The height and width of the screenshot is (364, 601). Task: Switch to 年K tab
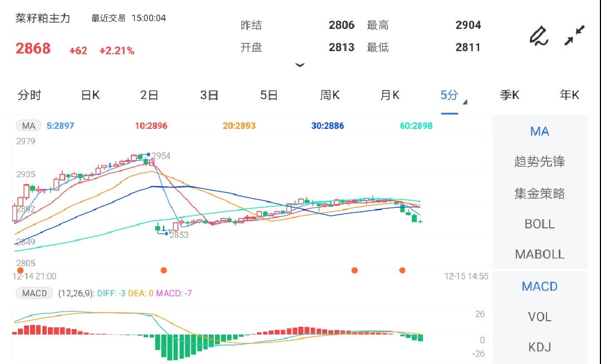point(569,95)
